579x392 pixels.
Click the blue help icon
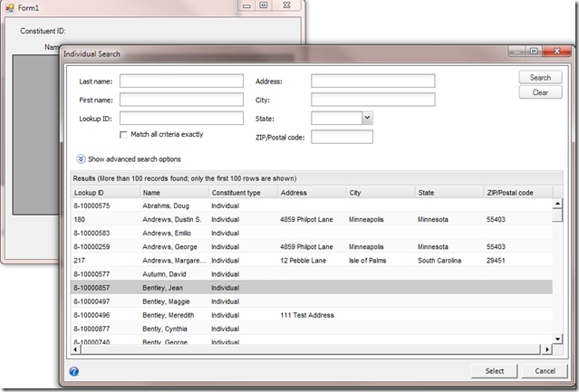tap(73, 371)
